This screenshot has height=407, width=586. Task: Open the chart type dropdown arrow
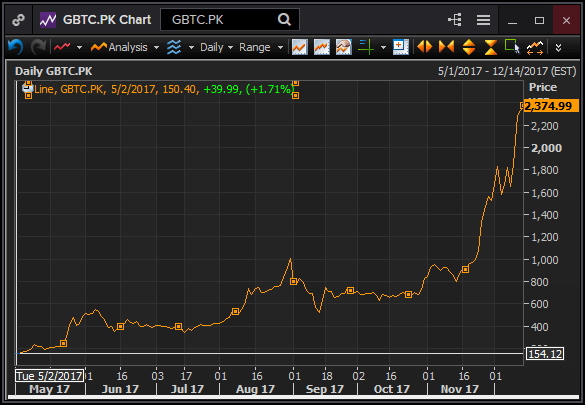pyautogui.click(x=79, y=48)
